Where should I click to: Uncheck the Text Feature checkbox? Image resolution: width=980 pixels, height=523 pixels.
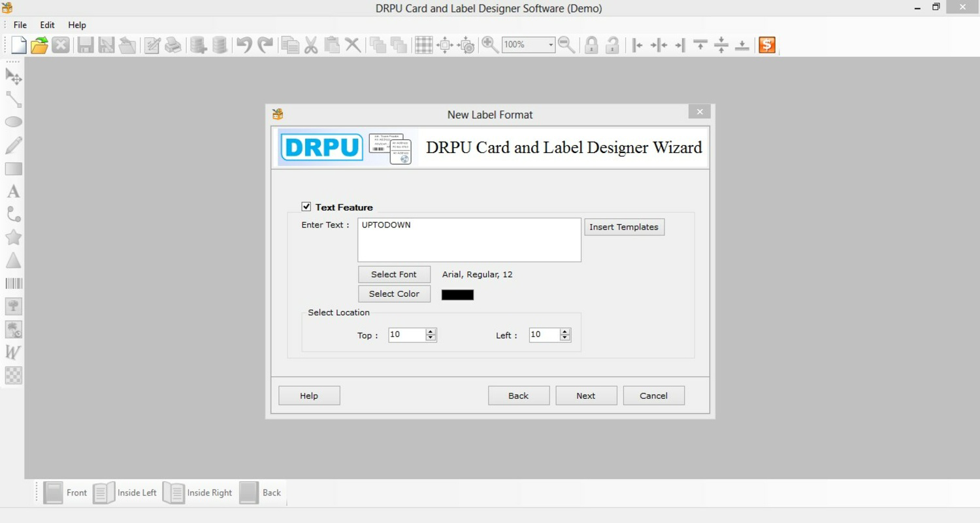tap(306, 207)
